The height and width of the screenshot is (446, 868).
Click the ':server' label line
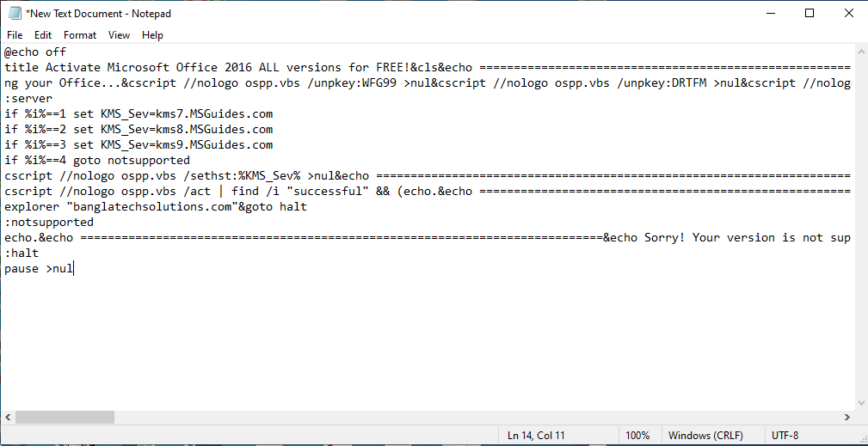(28, 98)
